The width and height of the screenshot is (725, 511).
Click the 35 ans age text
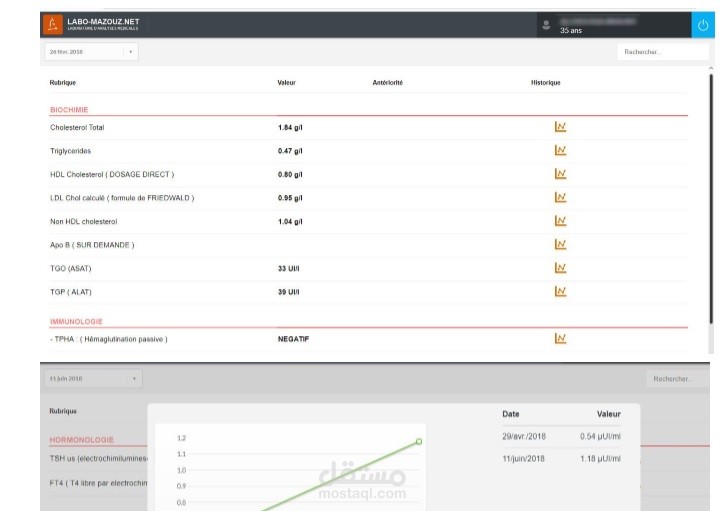coord(571,31)
